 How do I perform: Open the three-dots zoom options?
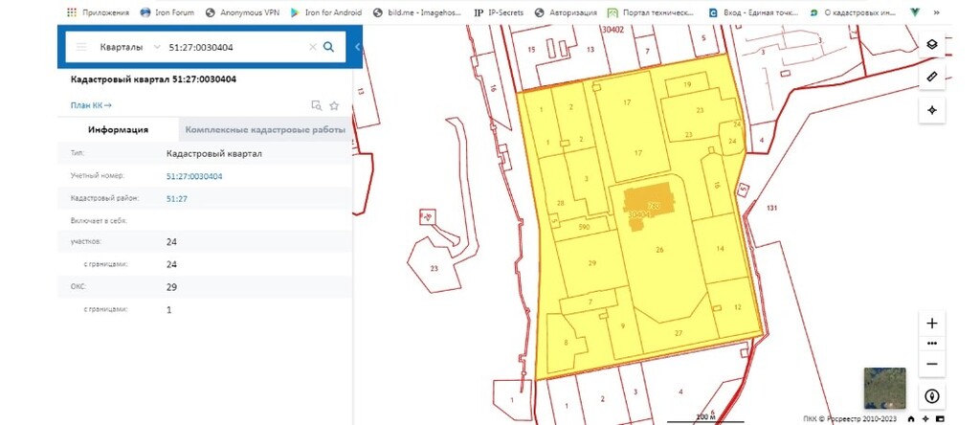coord(932,343)
